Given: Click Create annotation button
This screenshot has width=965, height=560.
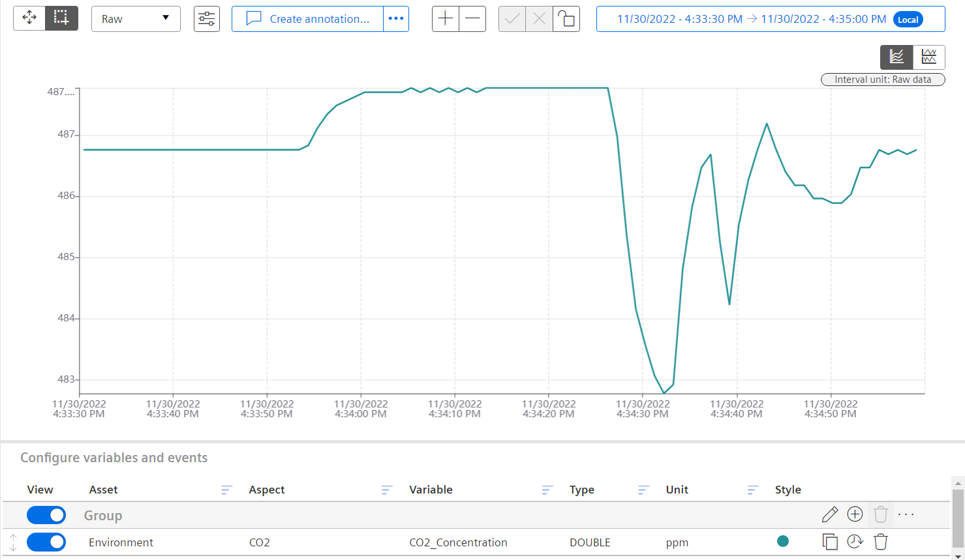Looking at the screenshot, I should (307, 19).
